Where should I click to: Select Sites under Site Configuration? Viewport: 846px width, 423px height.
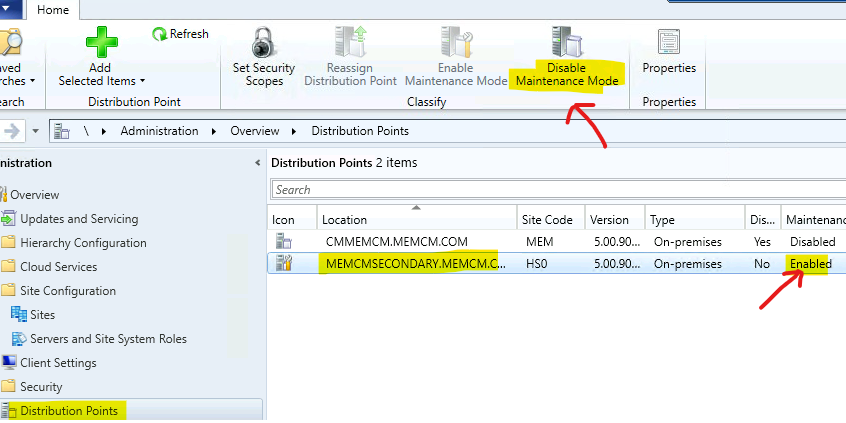[x=43, y=315]
